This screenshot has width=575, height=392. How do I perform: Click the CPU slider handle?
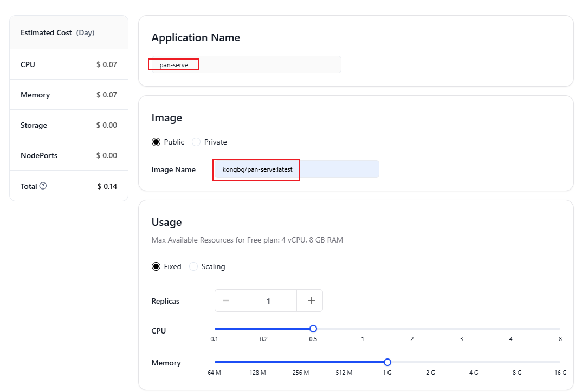313,329
